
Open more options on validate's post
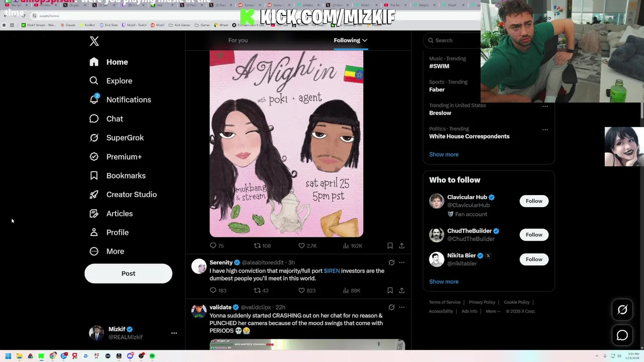pyautogui.click(x=401, y=307)
